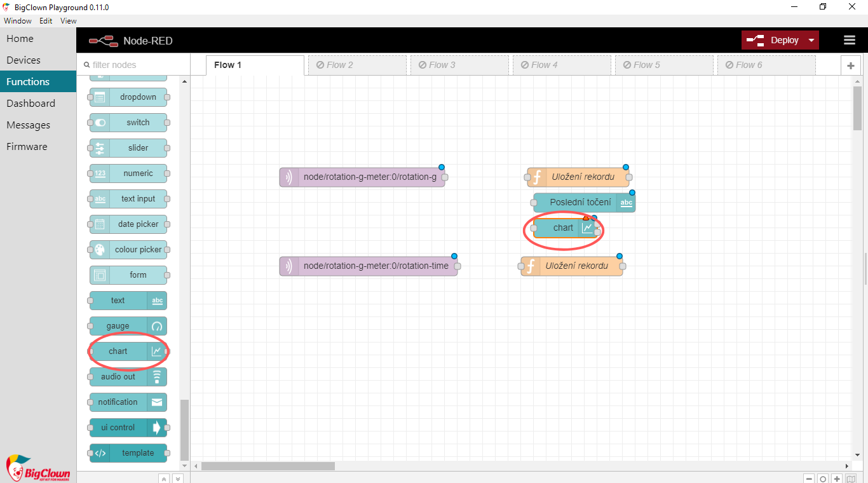Add a new flow tab
Screen dimensions: 868x483
tap(850, 65)
